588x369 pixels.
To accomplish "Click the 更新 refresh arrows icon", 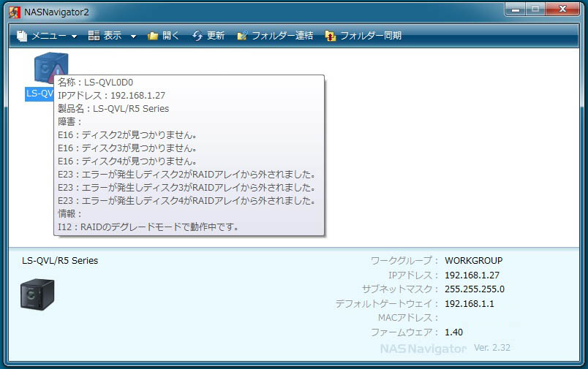I will [x=197, y=36].
